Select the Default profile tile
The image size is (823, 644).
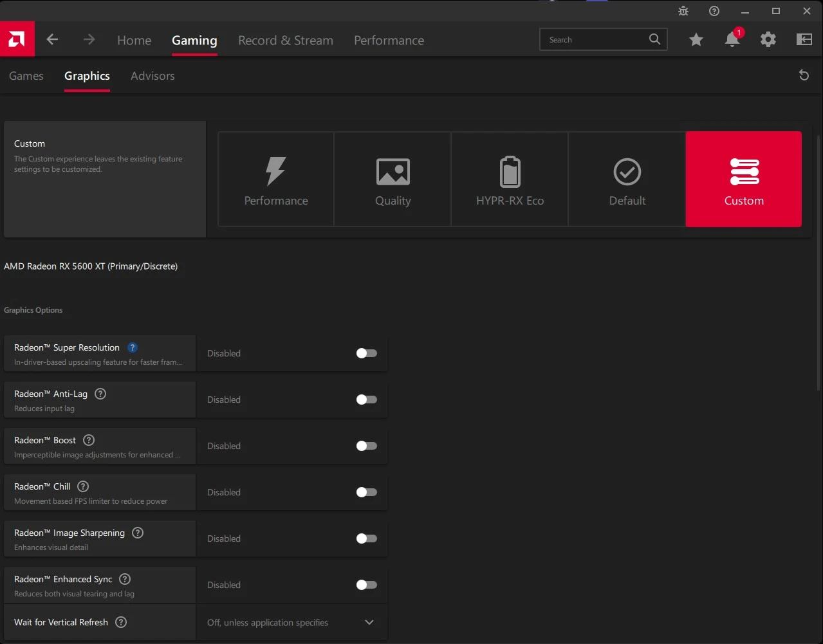pyautogui.click(x=627, y=179)
